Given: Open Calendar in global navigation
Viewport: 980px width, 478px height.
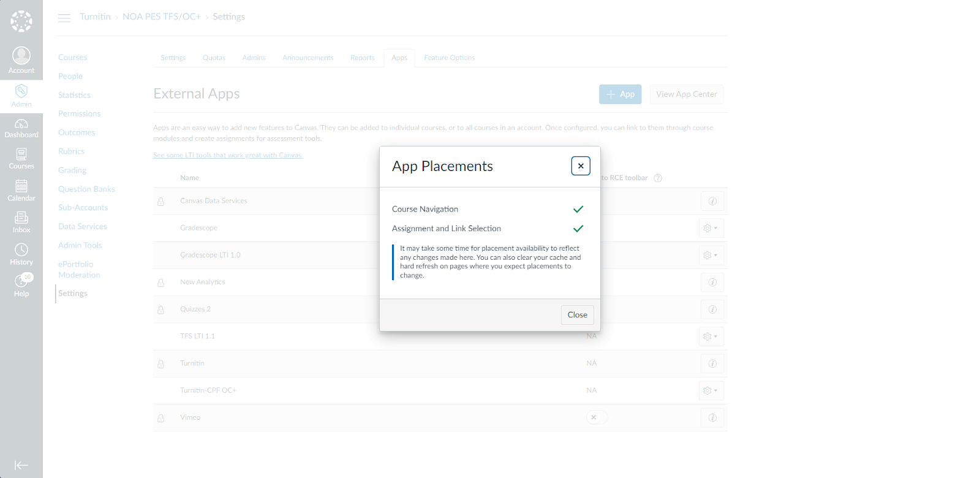Looking at the screenshot, I should pyautogui.click(x=21, y=191).
